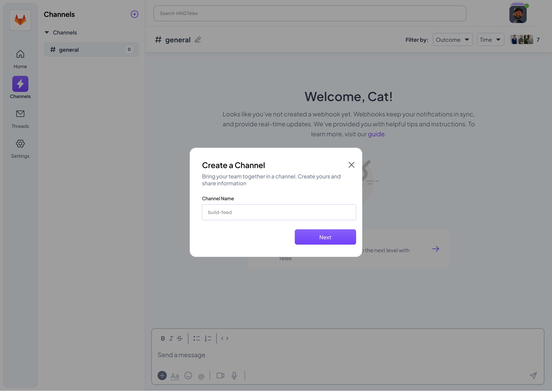Insert a bulleted list

click(197, 339)
